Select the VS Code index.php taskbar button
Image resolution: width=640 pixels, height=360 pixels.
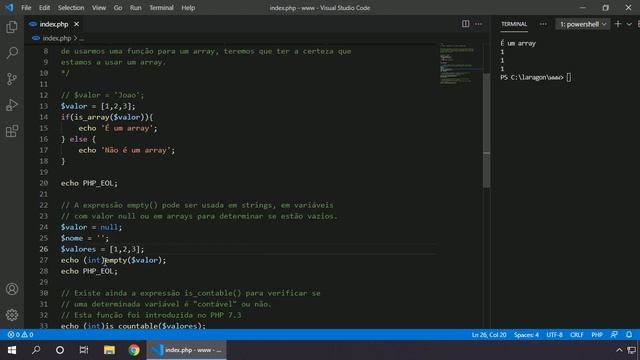click(187, 350)
